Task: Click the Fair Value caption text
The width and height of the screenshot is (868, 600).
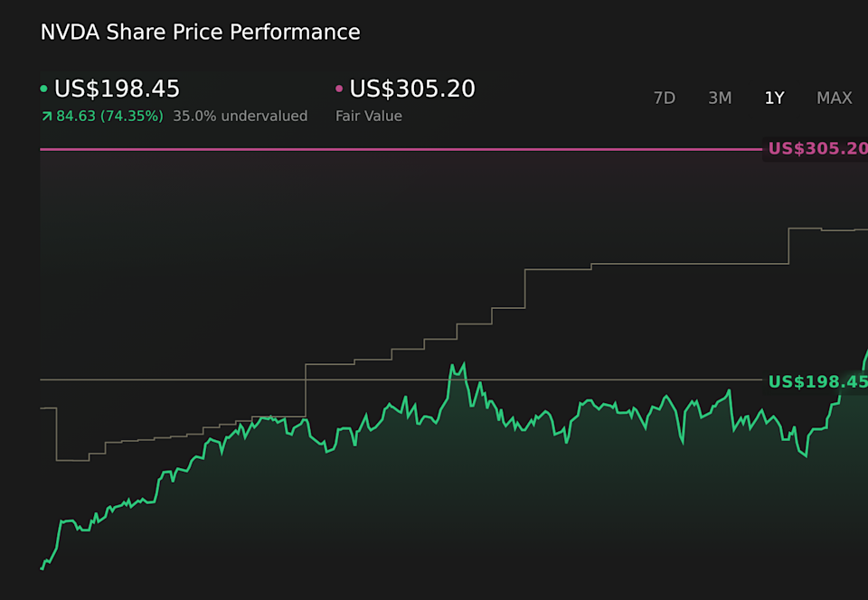Action: 369,117
